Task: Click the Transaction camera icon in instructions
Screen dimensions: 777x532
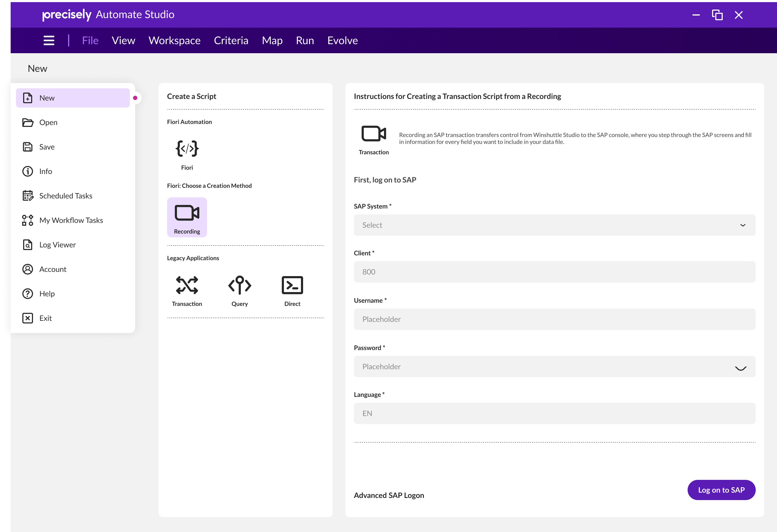Action: pyautogui.click(x=374, y=134)
